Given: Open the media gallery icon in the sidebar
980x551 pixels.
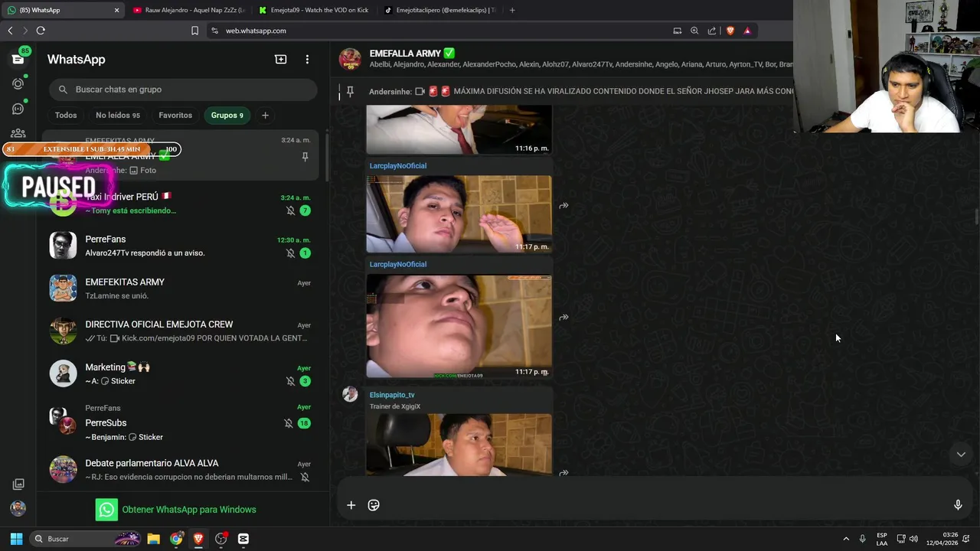Looking at the screenshot, I should coord(18,484).
